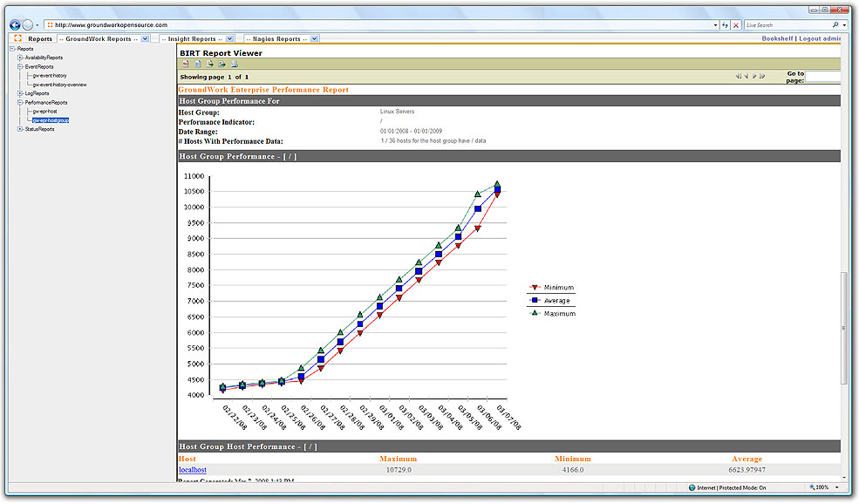Screen dimensions: 859x504
Task: Click the 4166.0 minimum value cell
Action: tap(572, 470)
